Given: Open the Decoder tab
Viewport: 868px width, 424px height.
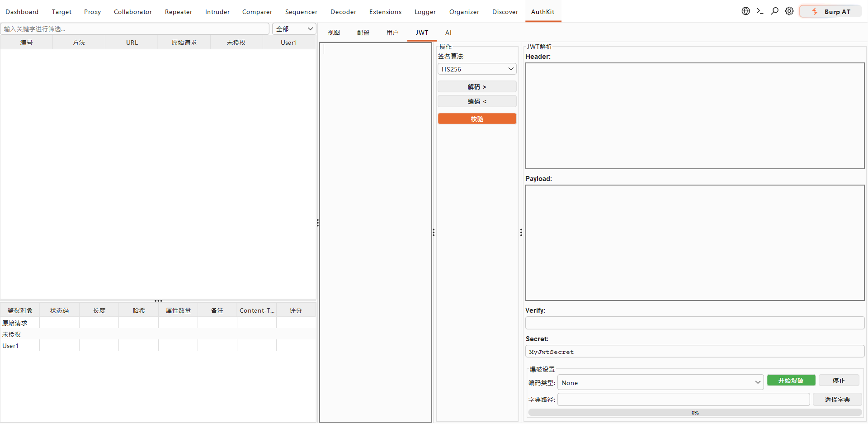Looking at the screenshot, I should pos(343,12).
